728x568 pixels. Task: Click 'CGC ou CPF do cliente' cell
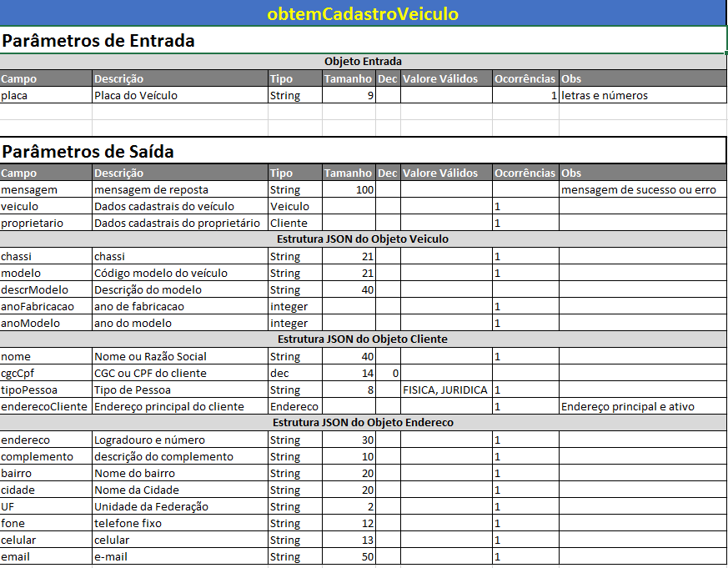click(180, 374)
